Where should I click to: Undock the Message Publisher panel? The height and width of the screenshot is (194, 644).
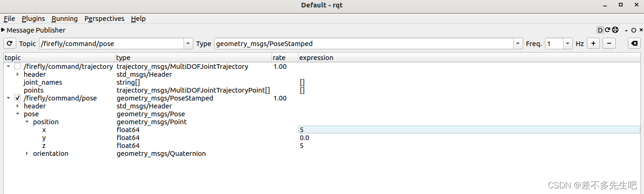634,30
